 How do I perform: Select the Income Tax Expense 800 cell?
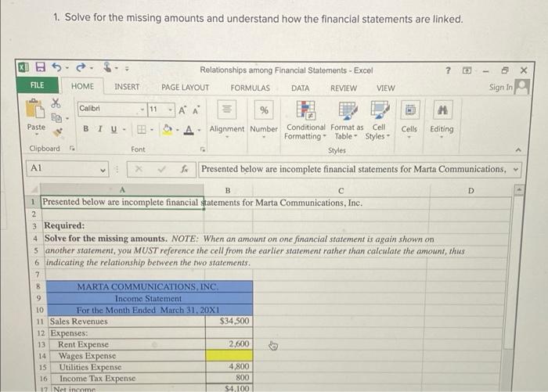(x=229, y=378)
